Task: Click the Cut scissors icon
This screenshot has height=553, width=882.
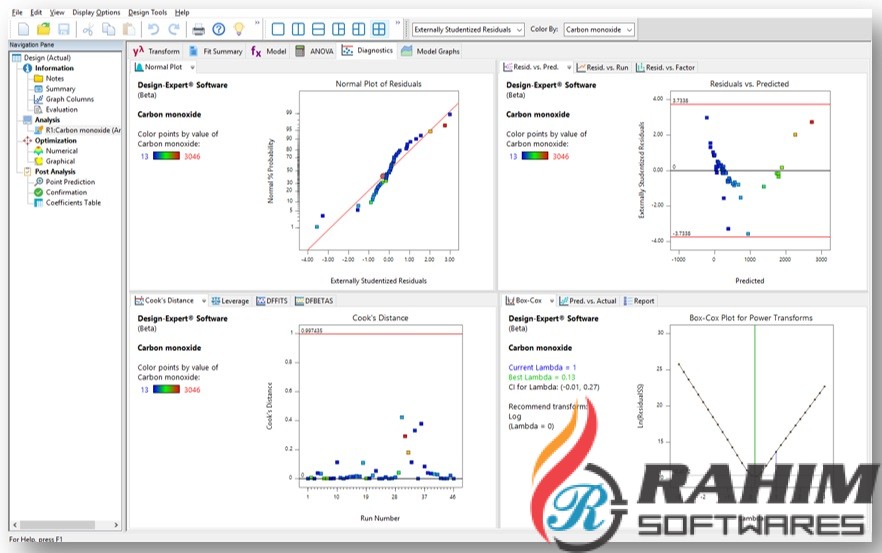Action: (88, 29)
